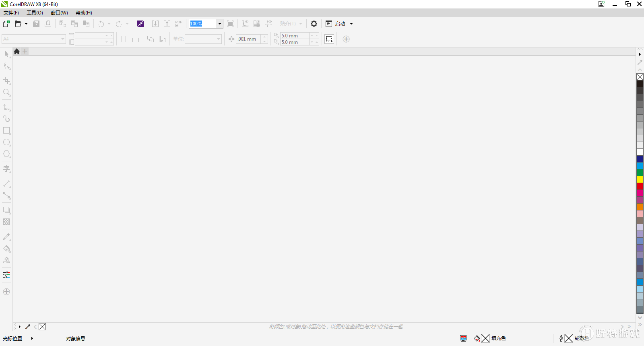Select the Crop tool
Image resolution: width=644 pixels, height=346 pixels.
pos(6,81)
